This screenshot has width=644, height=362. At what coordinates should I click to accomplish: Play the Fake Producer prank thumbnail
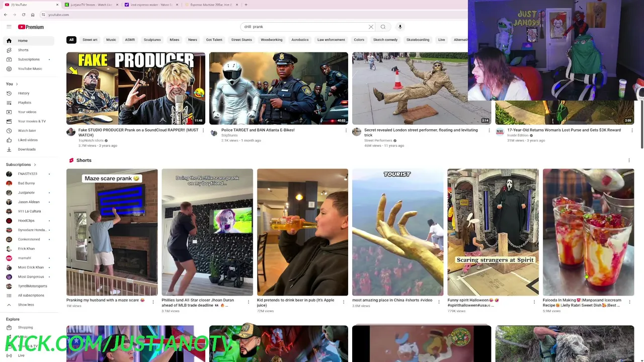click(x=136, y=88)
